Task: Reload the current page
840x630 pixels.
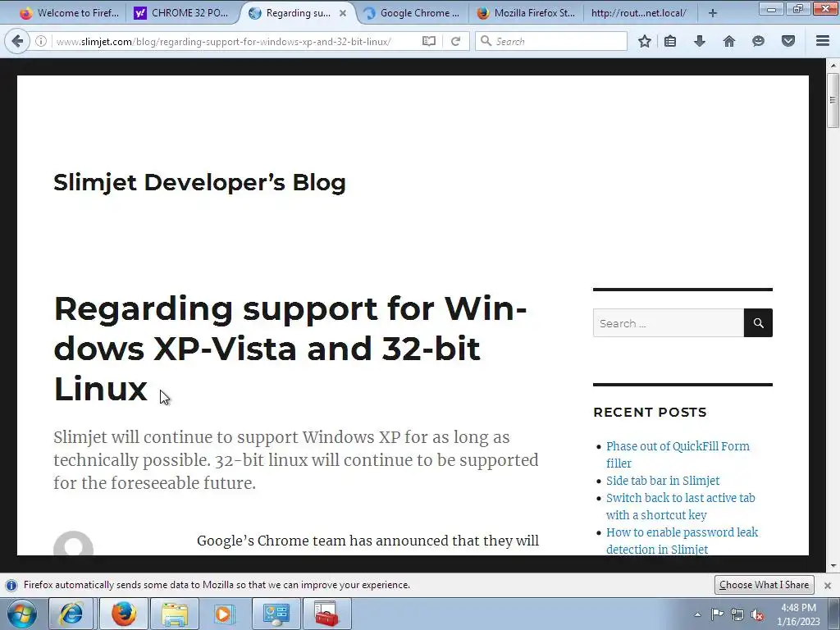Action: [455, 41]
